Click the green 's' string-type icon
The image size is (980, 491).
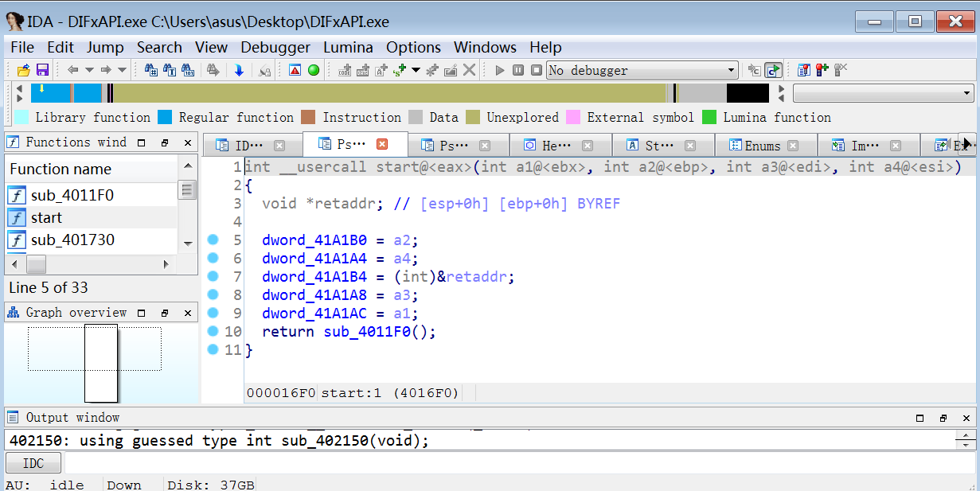(399, 70)
